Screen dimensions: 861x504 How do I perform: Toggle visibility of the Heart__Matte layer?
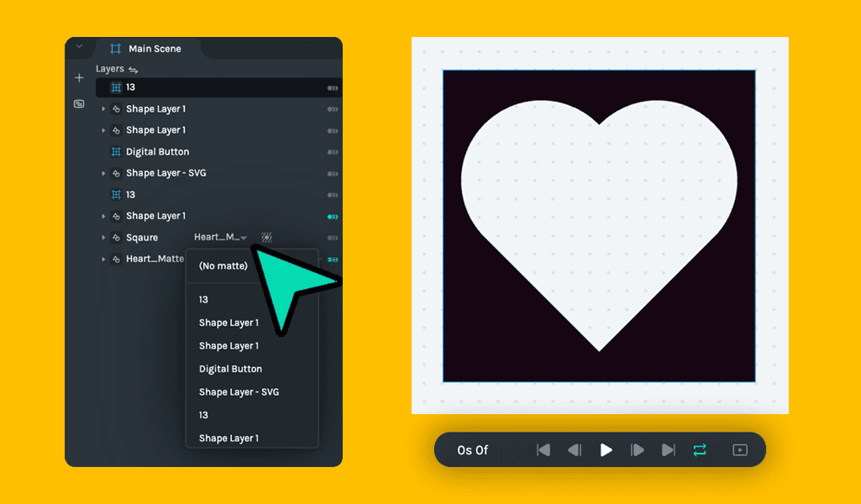[332, 259]
